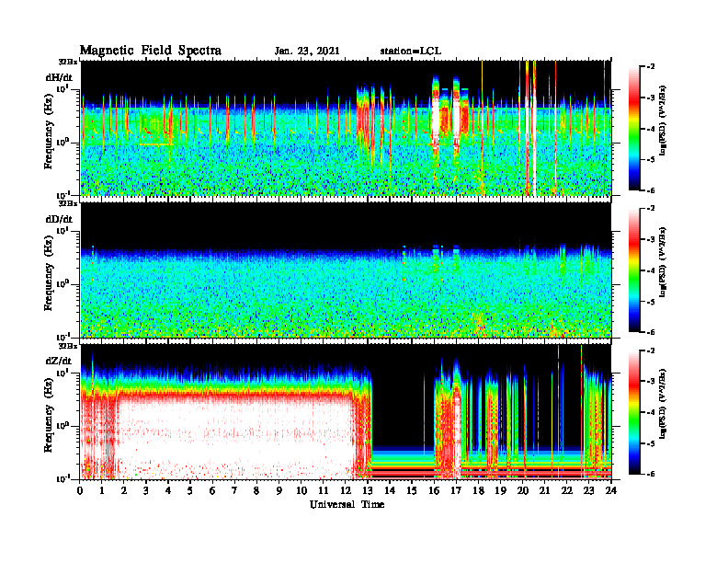The image size is (728, 563).
Task: Click hour "21" on the Universal Time axis
Action: 544,490
